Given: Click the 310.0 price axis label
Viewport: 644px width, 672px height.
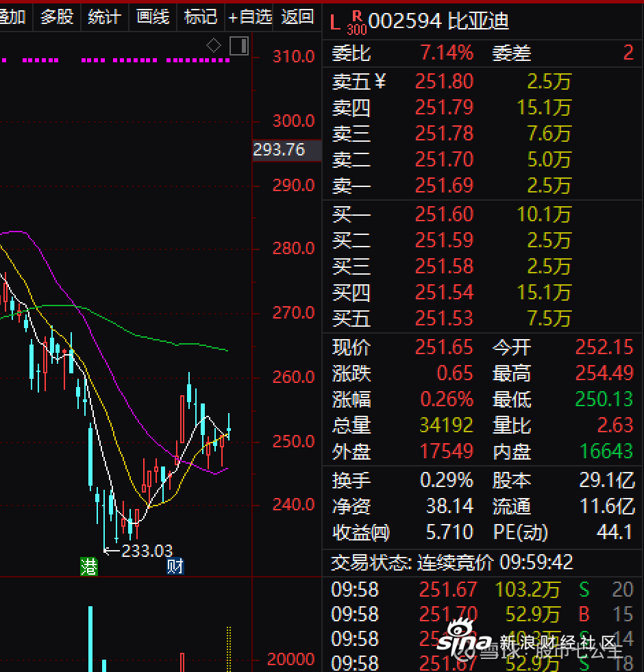Looking at the screenshot, I should pyautogui.click(x=294, y=57).
